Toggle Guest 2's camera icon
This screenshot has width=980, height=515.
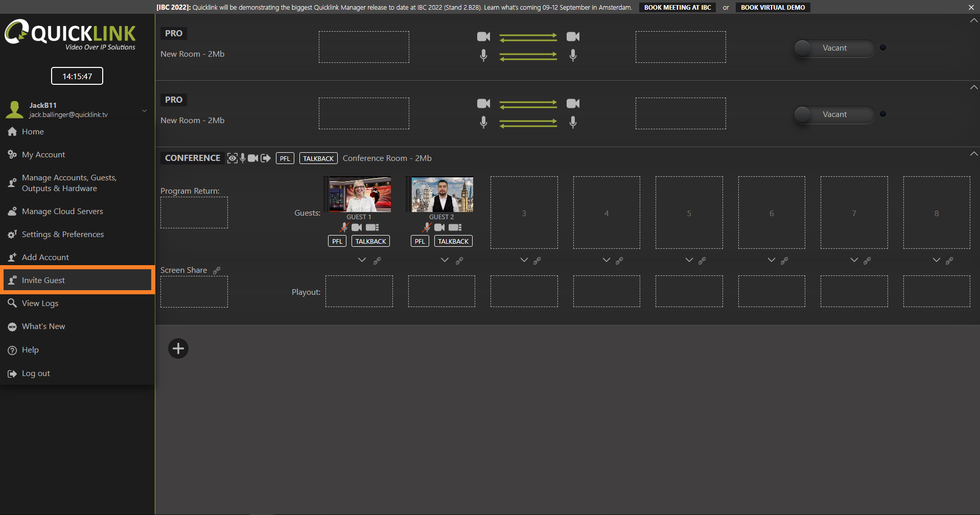coord(439,227)
